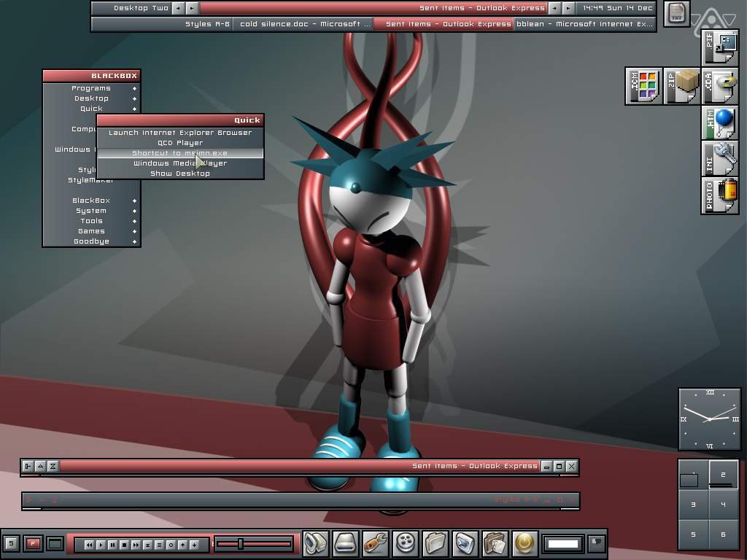Expand the Programs submenu
The image size is (747, 560).
91,88
